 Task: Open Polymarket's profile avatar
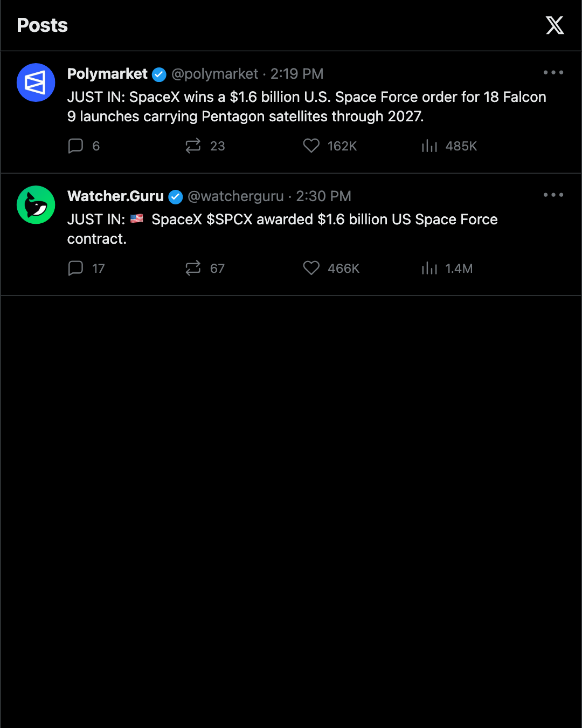[x=36, y=83]
